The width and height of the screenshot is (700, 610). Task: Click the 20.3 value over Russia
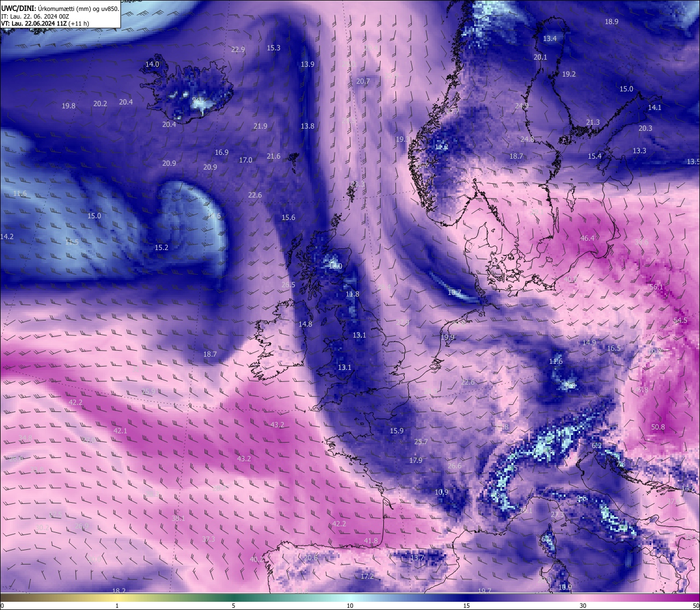click(645, 129)
